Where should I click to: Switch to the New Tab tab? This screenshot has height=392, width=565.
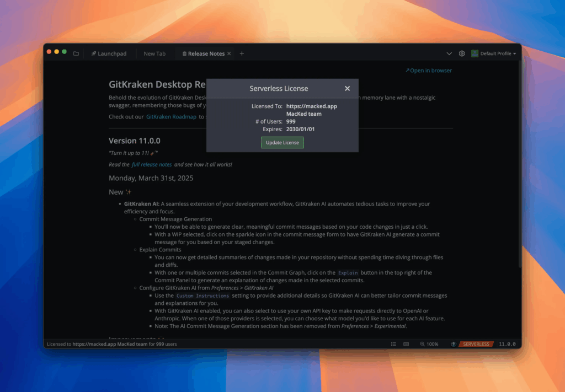[154, 53]
